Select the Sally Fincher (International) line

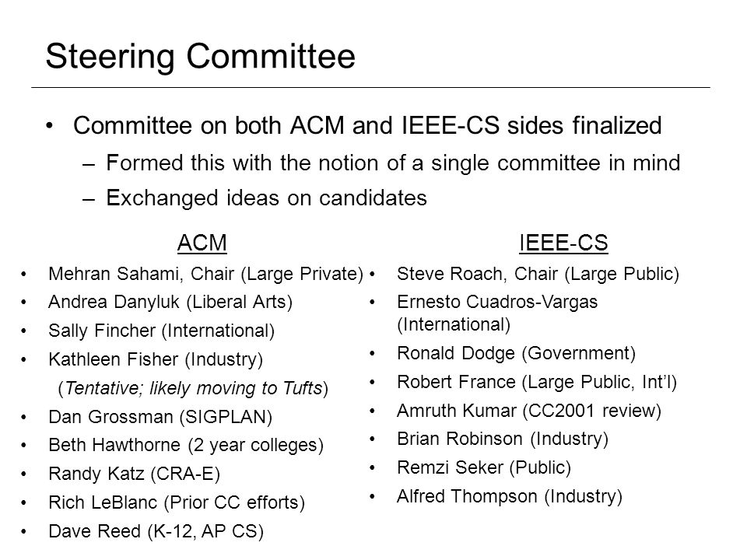tap(162, 331)
